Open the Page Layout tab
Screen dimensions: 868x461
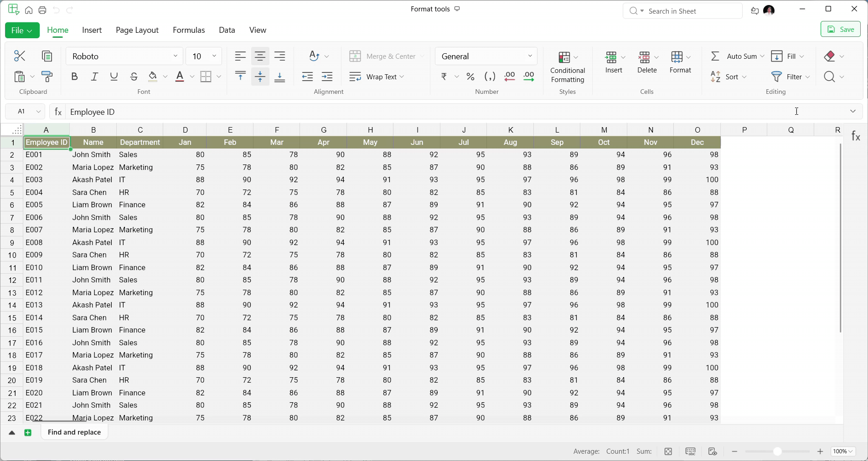click(137, 30)
